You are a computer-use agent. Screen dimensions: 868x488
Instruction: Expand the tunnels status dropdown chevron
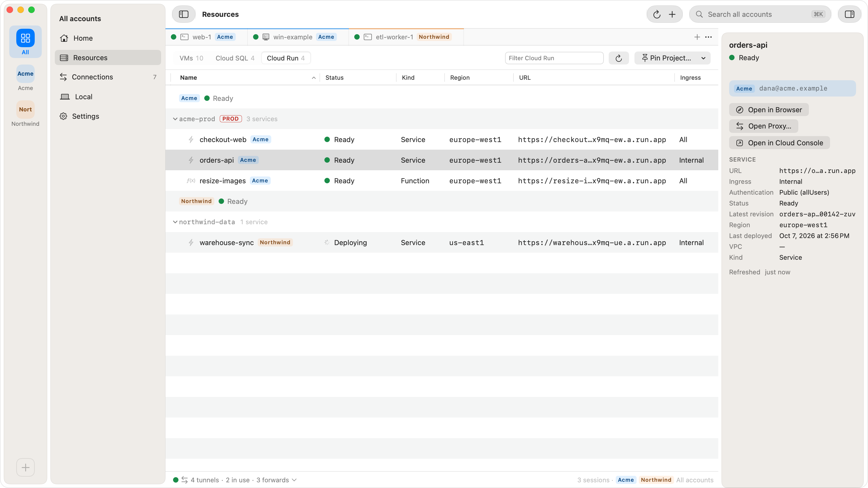click(294, 480)
